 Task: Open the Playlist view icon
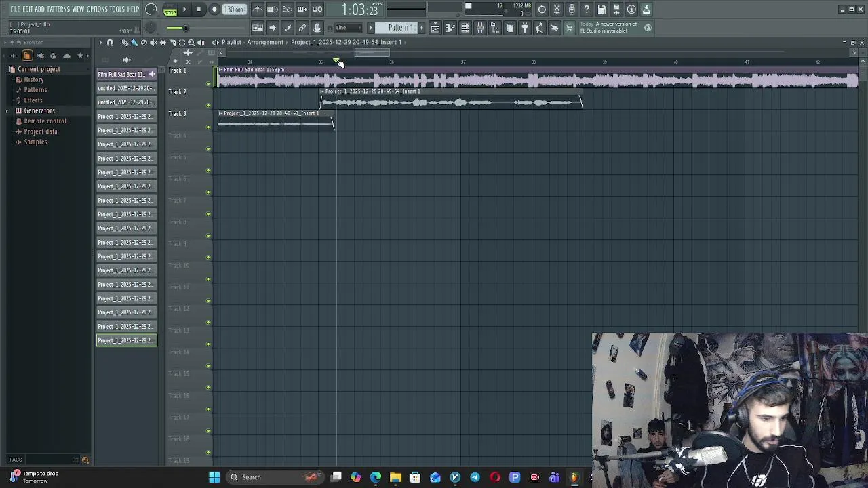(435, 28)
